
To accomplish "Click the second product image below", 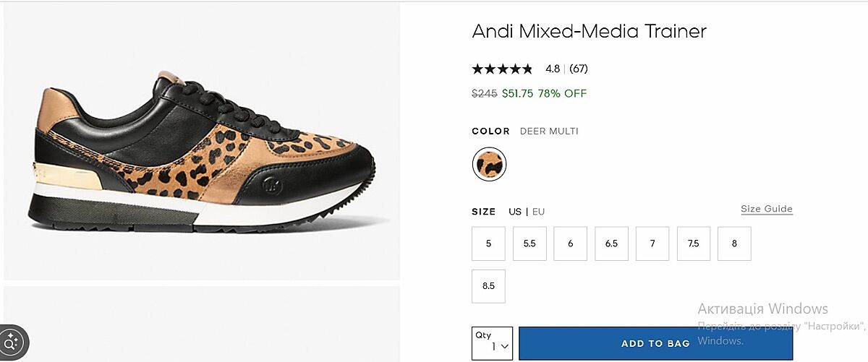I will (x=202, y=324).
